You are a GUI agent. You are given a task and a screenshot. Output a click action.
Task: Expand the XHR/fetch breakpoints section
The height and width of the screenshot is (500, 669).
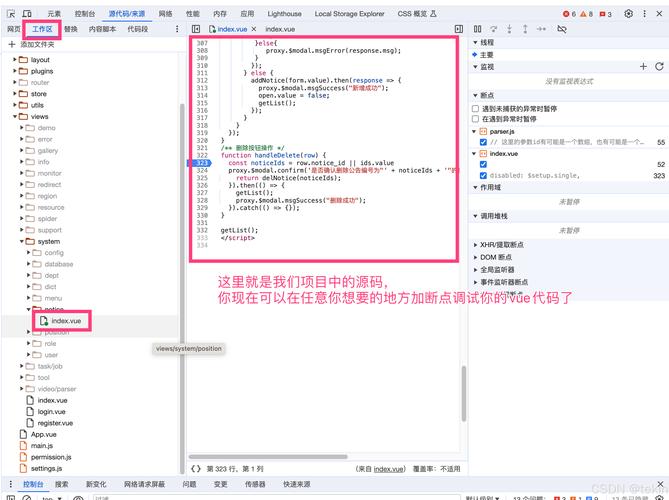click(x=475, y=245)
